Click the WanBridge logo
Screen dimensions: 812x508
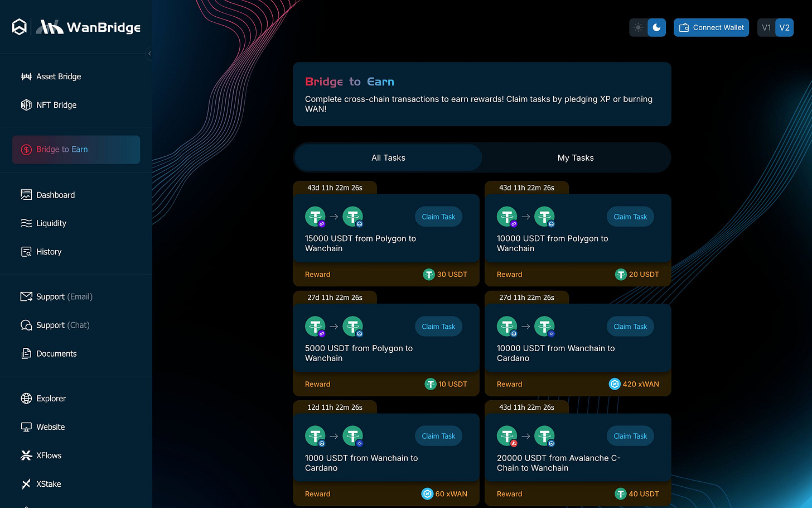click(x=88, y=27)
